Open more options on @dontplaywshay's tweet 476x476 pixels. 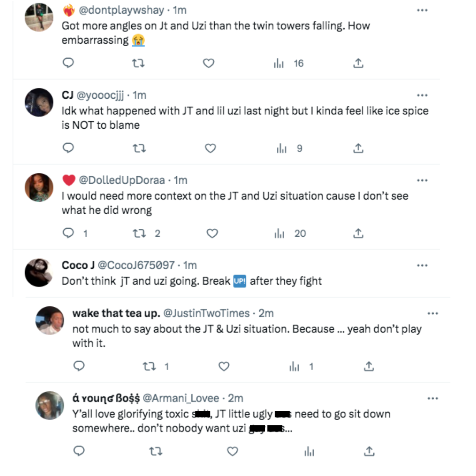coord(422,10)
